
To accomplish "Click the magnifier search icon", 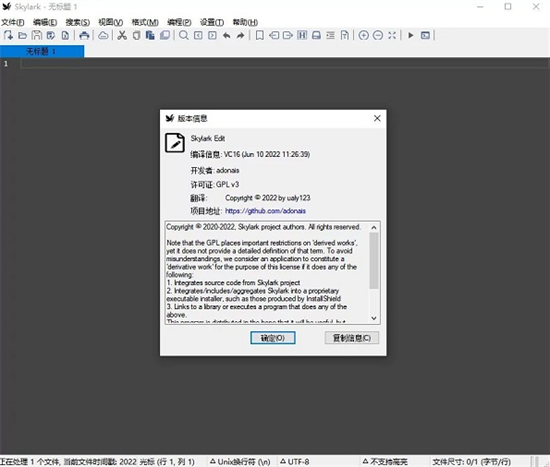I will point(183,35).
